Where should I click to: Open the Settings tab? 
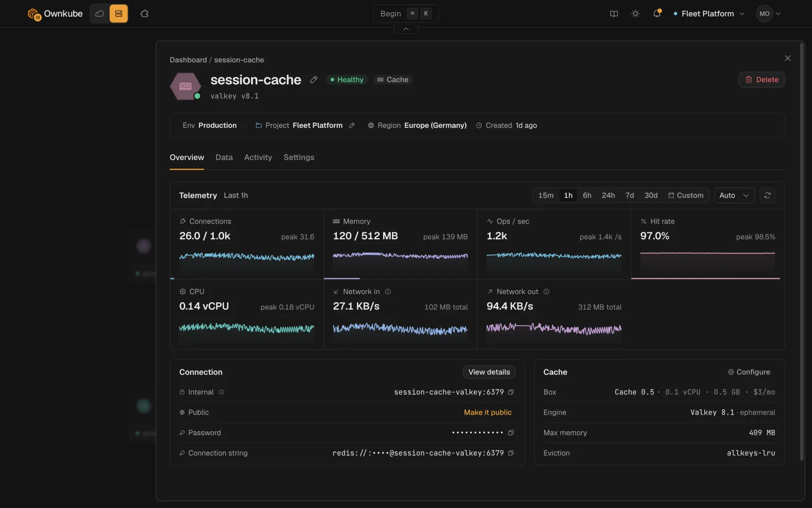click(x=299, y=157)
